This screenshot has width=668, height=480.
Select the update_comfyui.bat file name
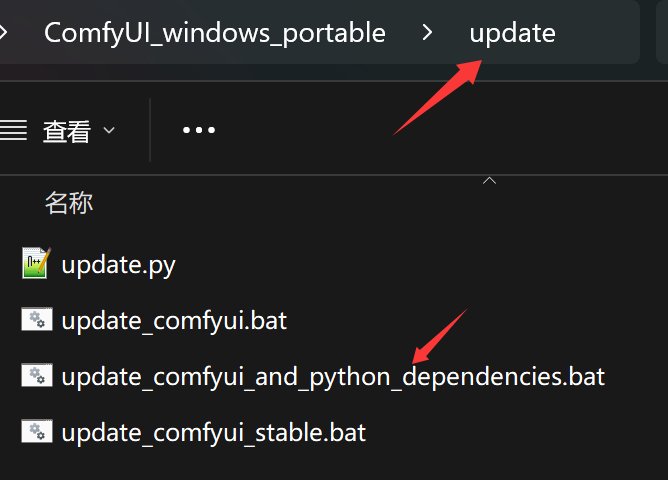point(174,321)
